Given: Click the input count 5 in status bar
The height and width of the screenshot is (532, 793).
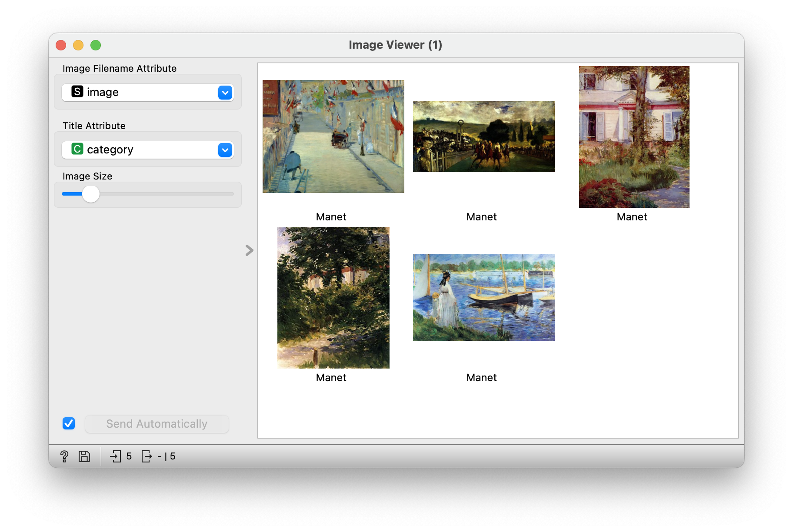Looking at the screenshot, I should [x=129, y=456].
